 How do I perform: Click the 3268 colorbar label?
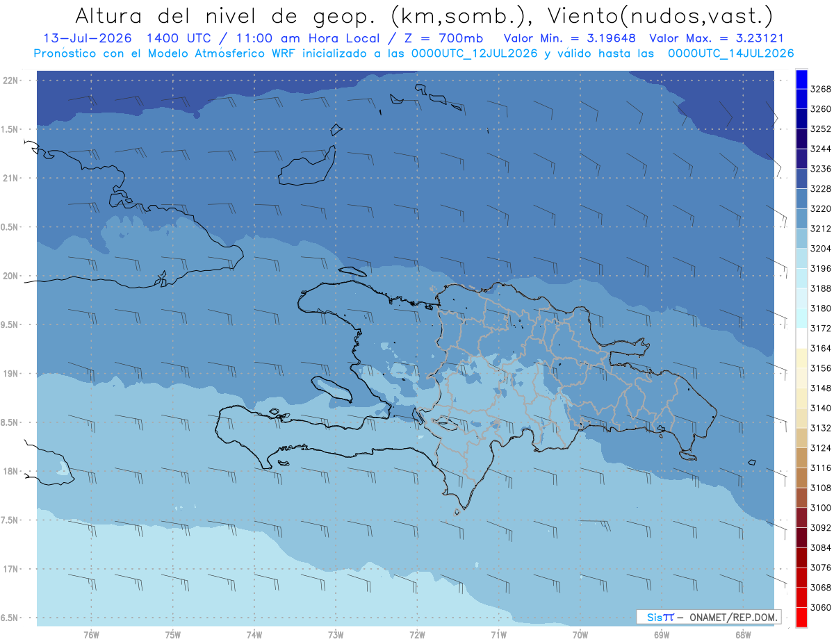click(x=821, y=89)
